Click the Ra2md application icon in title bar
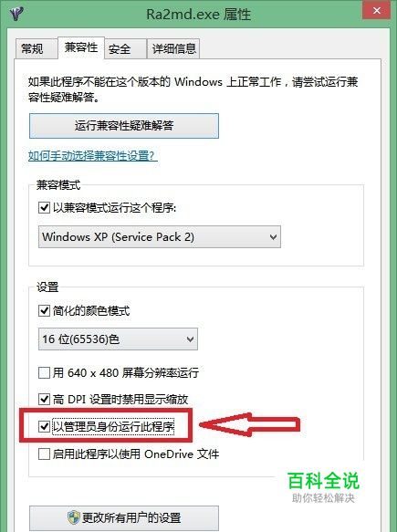 point(16,14)
